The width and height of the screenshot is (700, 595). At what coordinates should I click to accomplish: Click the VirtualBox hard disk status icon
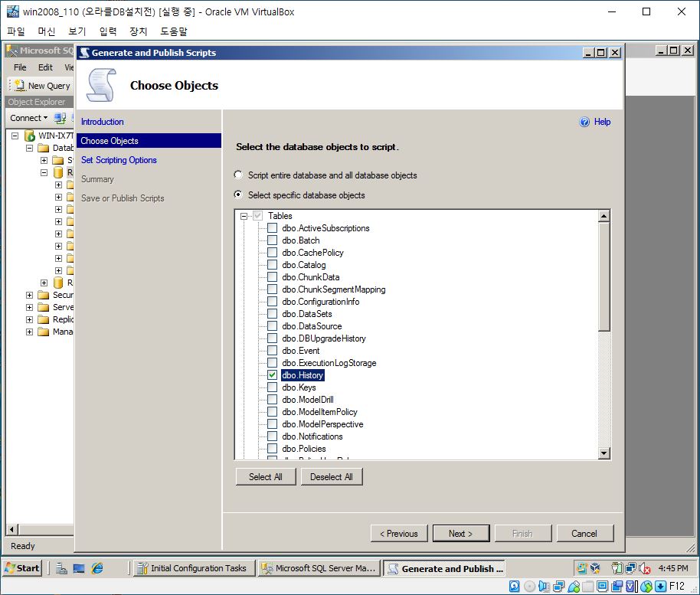[515, 586]
